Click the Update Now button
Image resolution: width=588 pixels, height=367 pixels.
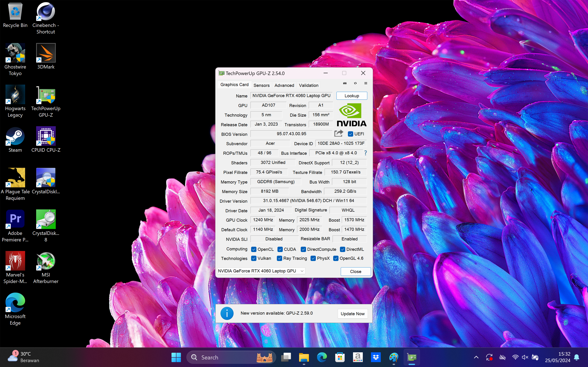tap(352, 314)
